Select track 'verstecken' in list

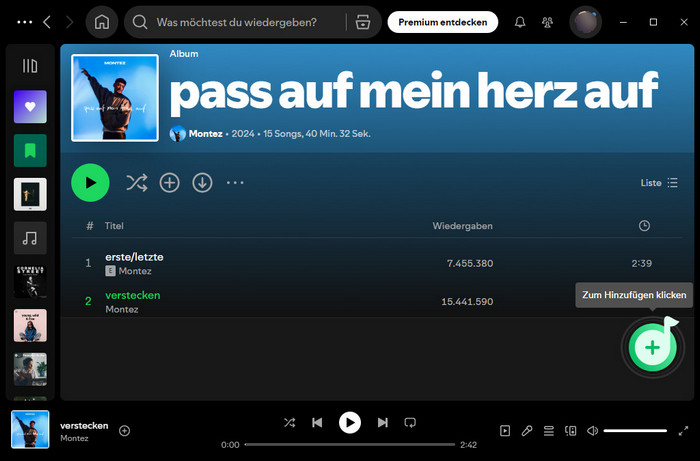(x=133, y=295)
